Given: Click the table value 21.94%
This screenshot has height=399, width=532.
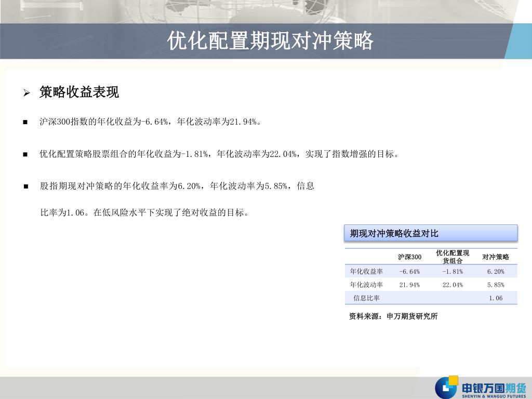Looking at the screenshot, I should [x=409, y=285].
